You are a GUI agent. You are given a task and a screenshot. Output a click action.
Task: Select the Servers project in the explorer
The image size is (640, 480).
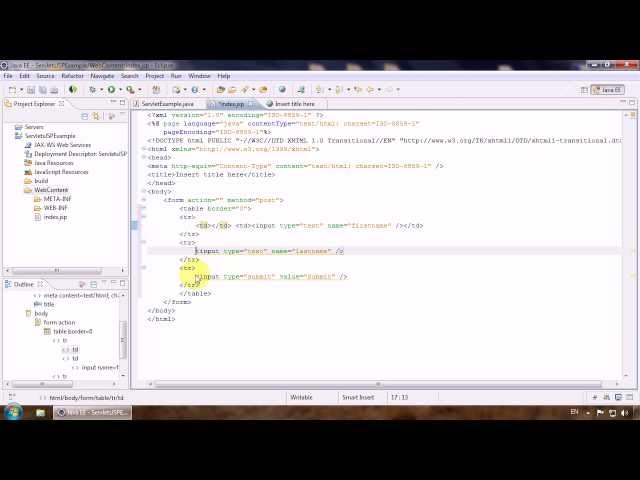34,127
